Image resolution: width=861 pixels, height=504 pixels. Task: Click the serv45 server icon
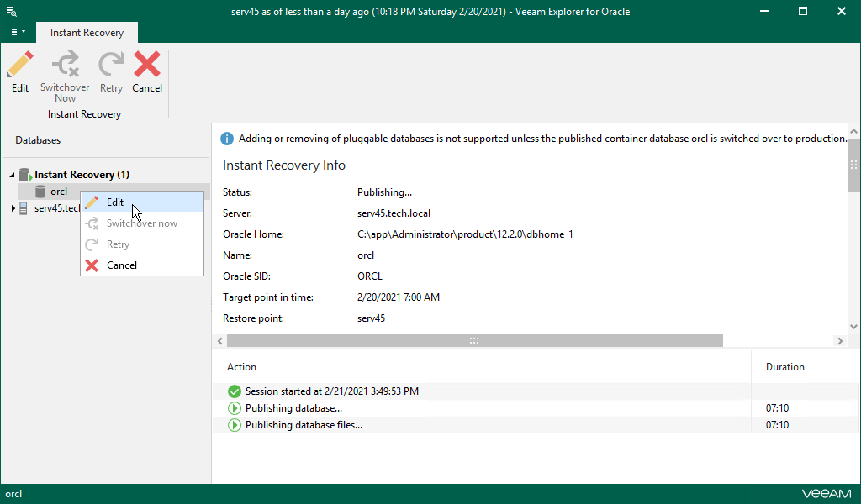pos(24,208)
